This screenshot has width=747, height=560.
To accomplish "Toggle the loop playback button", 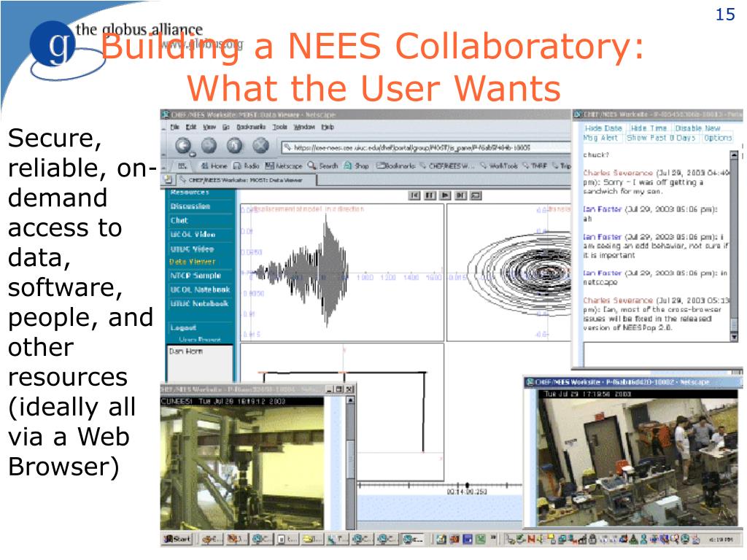I will pyautogui.click(x=476, y=195).
